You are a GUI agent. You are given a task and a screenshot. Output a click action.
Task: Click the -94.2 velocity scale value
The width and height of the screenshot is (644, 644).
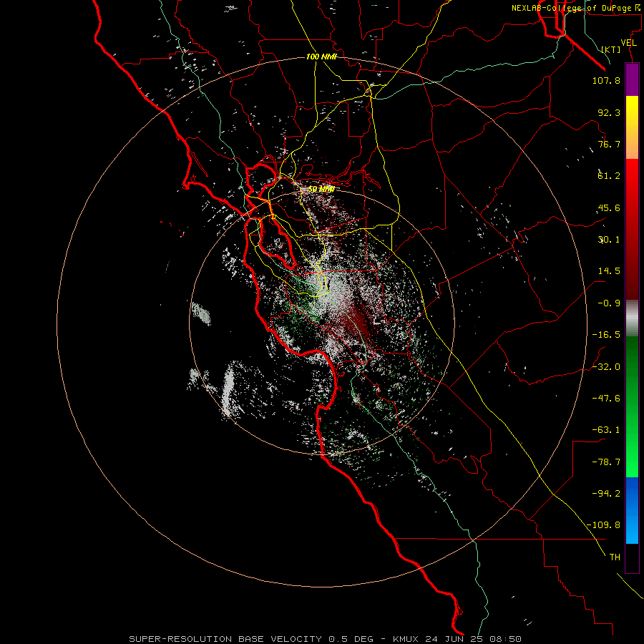[606, 493]
